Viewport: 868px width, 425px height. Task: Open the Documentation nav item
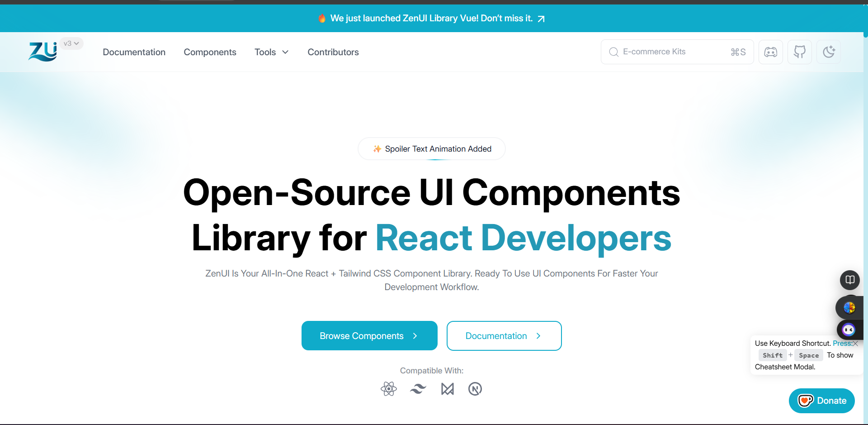(x=134, y=52)
